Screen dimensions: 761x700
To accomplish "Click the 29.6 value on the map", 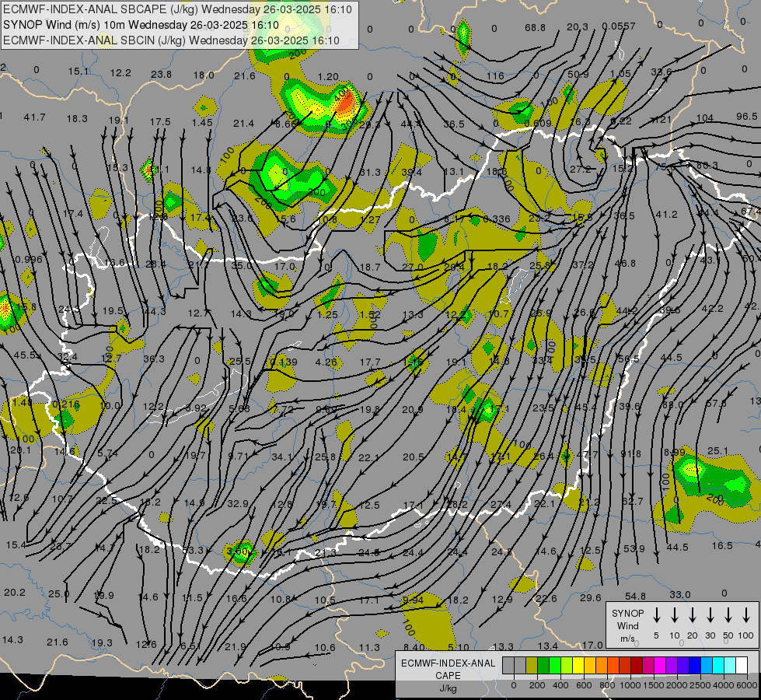I will [x=591, y=597].
